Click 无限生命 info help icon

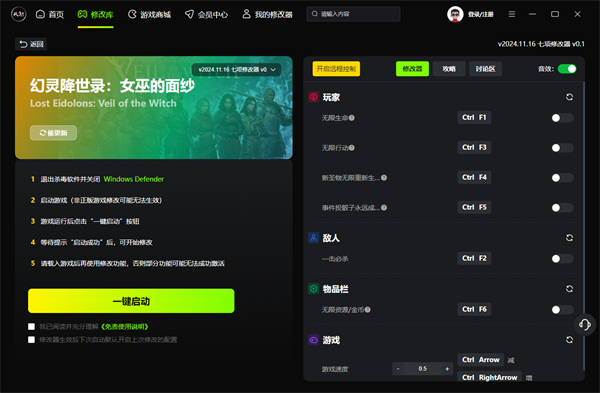coord(352,118)
